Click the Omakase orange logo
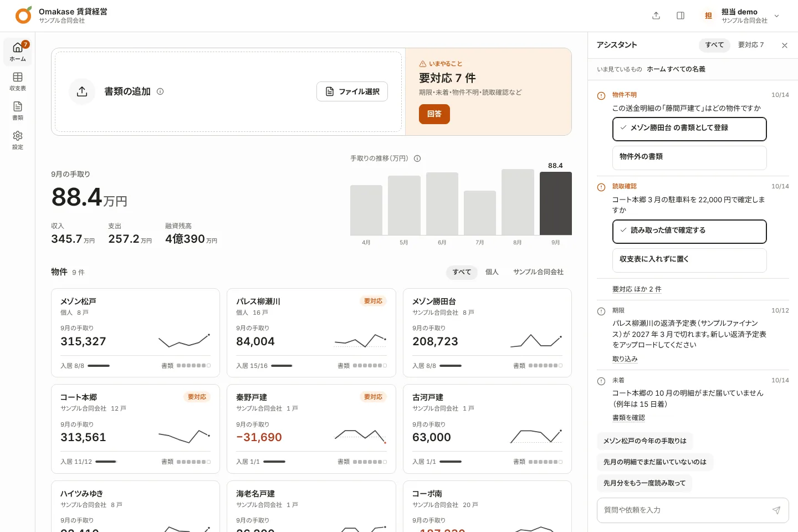Screen dimensions: 798x532 (x=23, y=16)
